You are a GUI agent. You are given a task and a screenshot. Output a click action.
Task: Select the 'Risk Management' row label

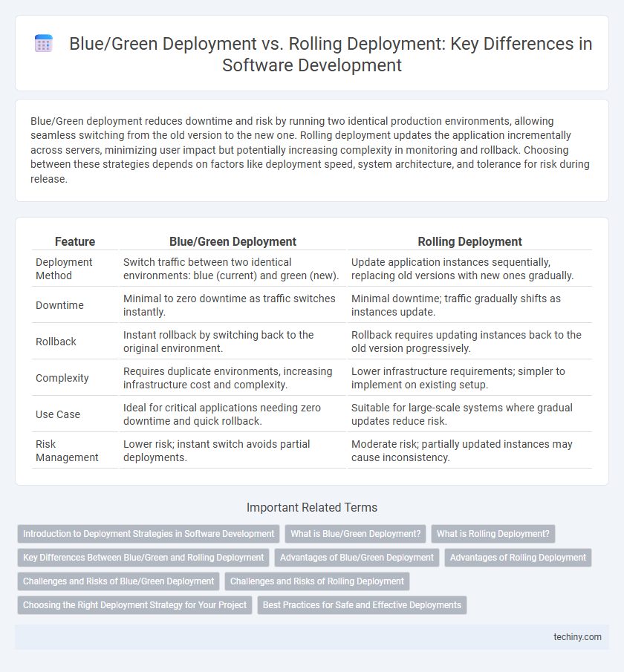67,451
